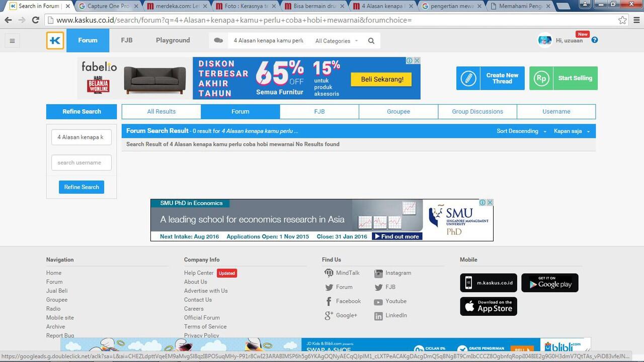Open the Google+ icon in footer
644x362 pixels.
point(329,316)
